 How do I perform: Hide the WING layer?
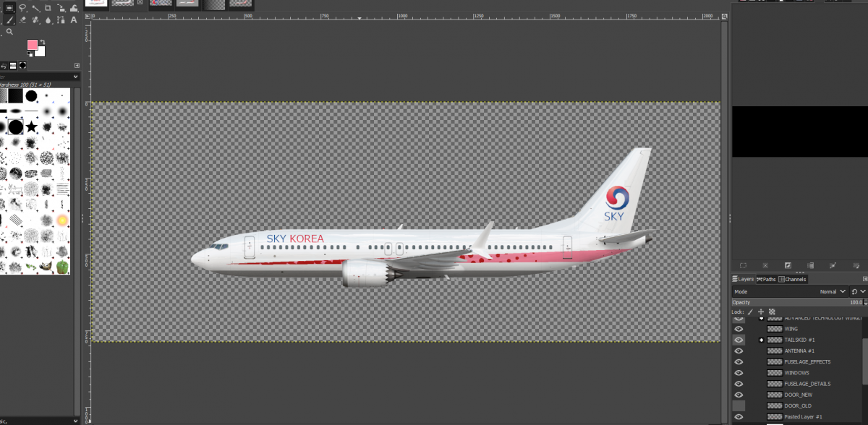click(x=739, y=329)
